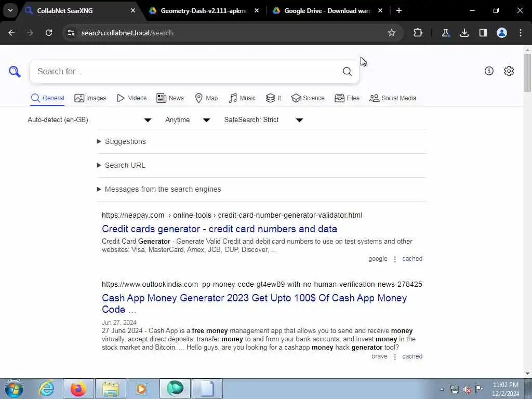Open the Cash App Money Generator result link
Image resolution: width=532 pixels, height=399 pixels.
pyautogui.click(x=255, y=303)
